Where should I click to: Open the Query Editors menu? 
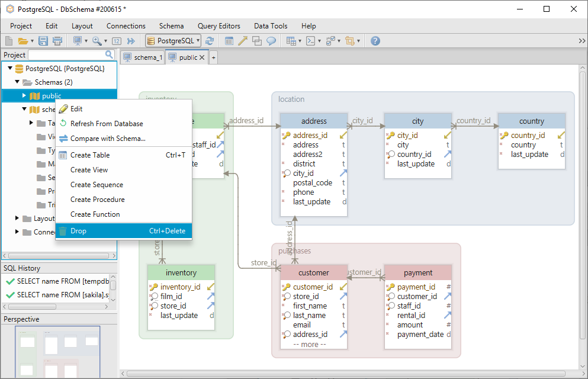(219, 26)
